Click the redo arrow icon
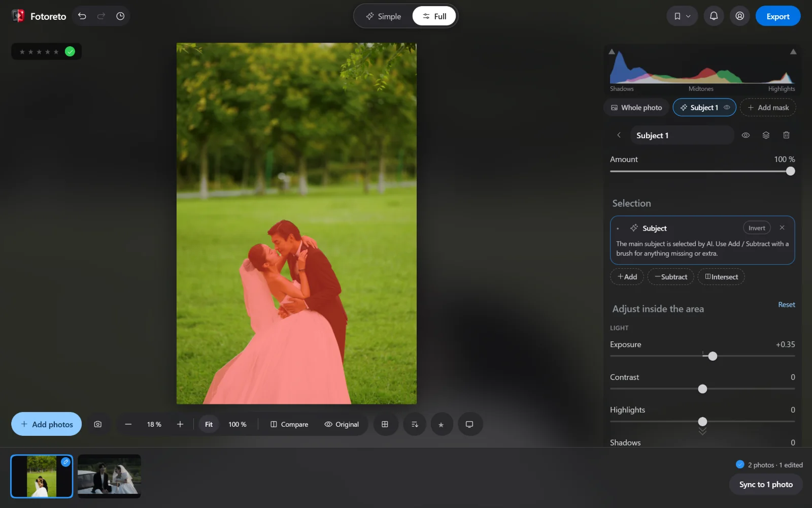 [101, 16]
